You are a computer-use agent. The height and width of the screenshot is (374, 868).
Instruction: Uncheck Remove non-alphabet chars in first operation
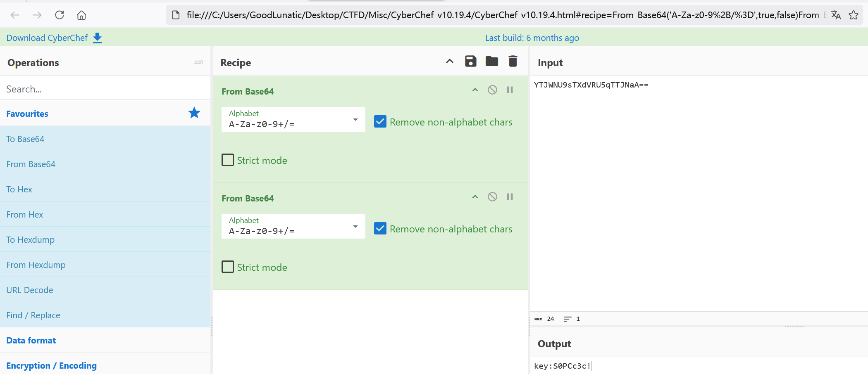tap(380, 122)
